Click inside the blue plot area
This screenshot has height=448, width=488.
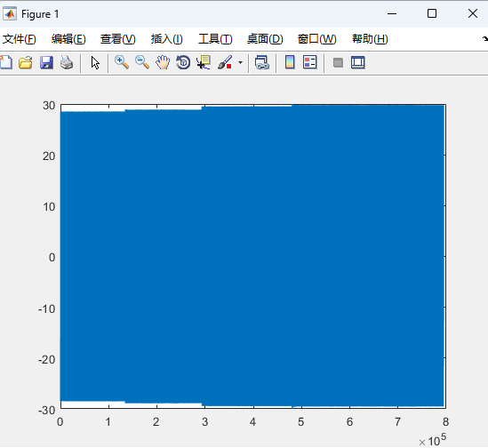coord(252,256)
